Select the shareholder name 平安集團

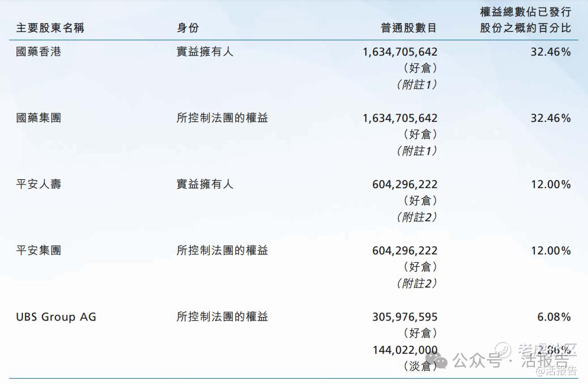click(38, 250)
